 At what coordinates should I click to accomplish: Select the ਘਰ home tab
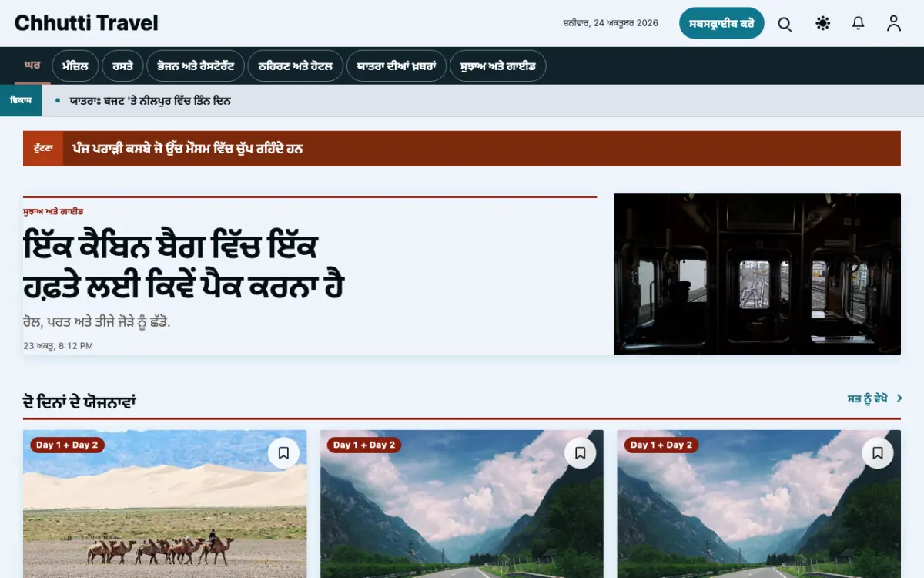(32, 66)
